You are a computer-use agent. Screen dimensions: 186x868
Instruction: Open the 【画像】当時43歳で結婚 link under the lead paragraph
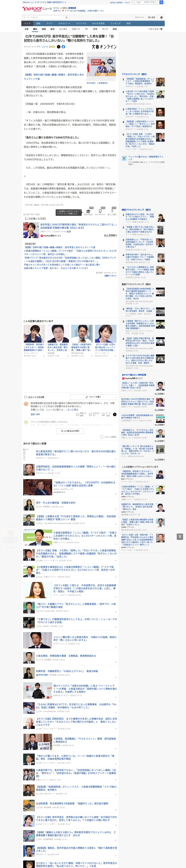[x=54, y=77]
